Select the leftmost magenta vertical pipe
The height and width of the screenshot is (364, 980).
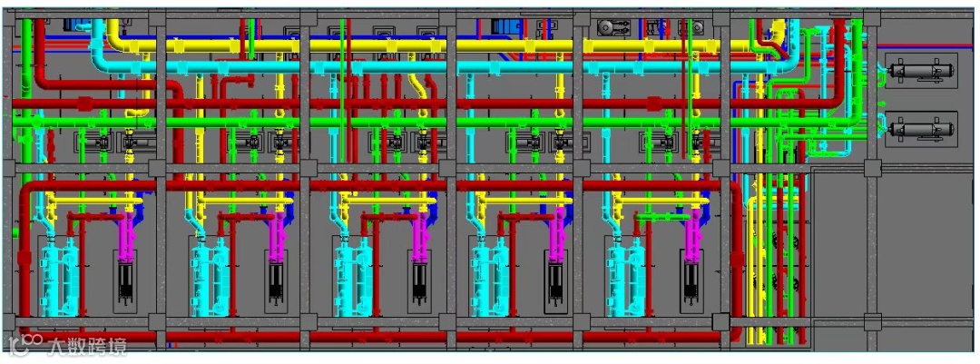click(x=127, y=236)
